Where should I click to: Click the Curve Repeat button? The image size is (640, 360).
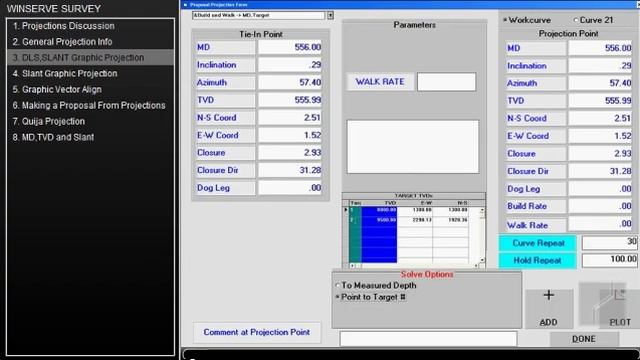(x=538, y=243)
